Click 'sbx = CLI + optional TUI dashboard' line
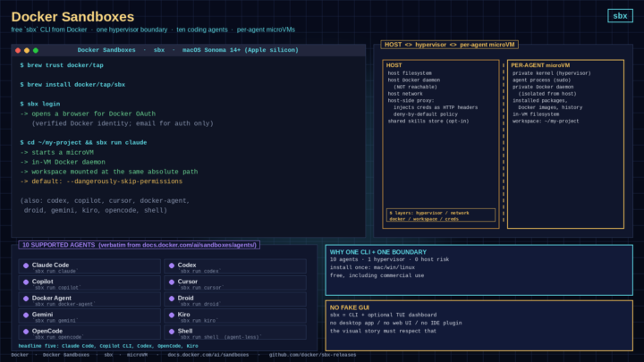Viewport: 644px width, 362px height. coord(383,315)
